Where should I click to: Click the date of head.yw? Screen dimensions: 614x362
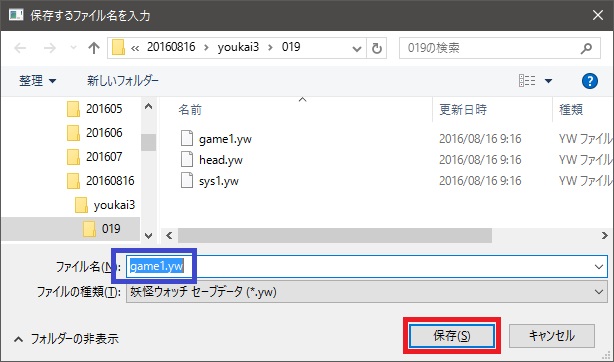pyautogui.click(x=480, y=160)
